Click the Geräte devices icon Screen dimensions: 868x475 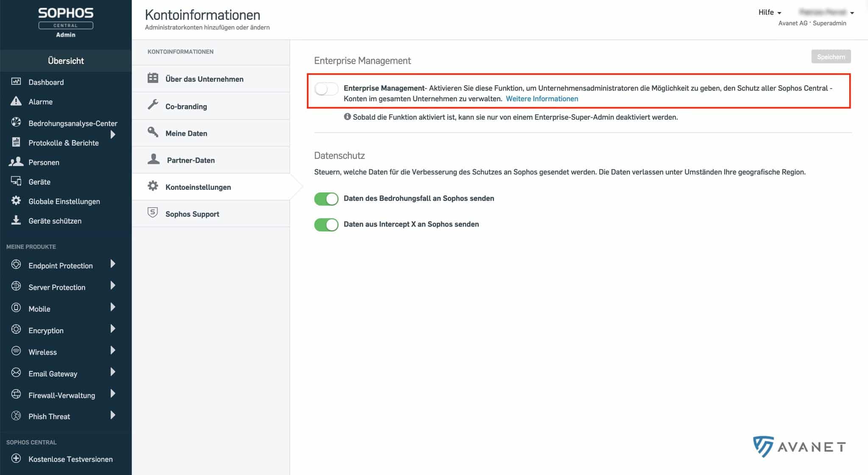coord(16,181)
